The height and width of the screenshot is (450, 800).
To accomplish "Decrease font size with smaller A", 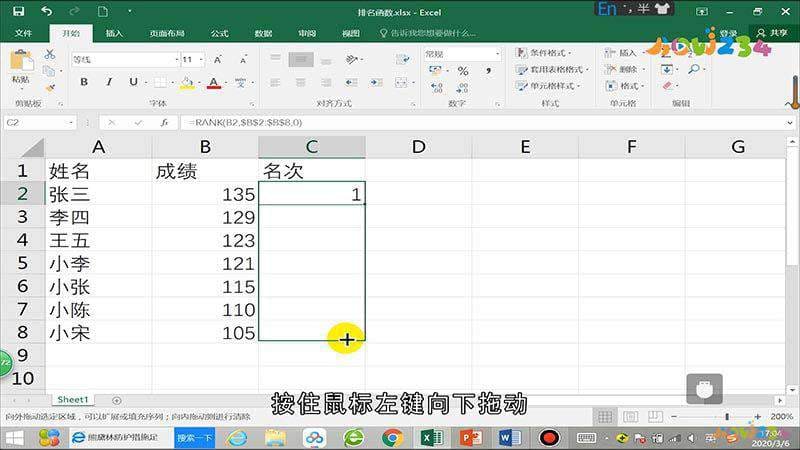I will tap(243, 60).
